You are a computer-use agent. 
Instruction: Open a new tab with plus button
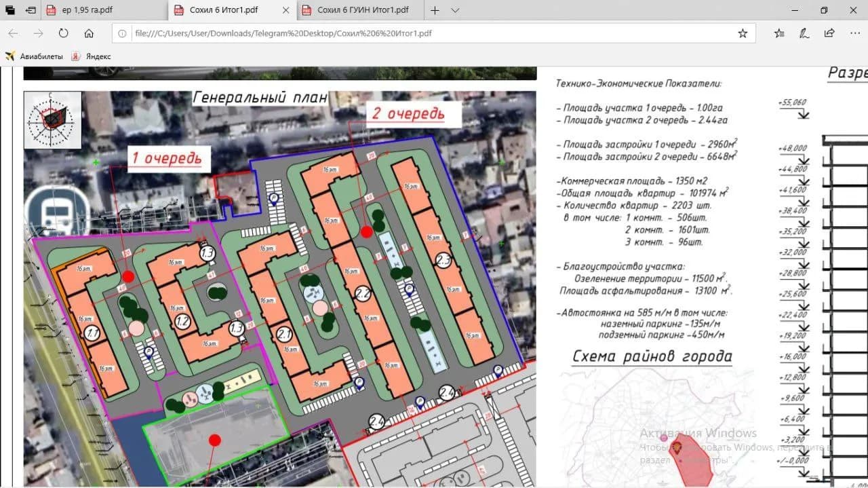pos(435,10)
